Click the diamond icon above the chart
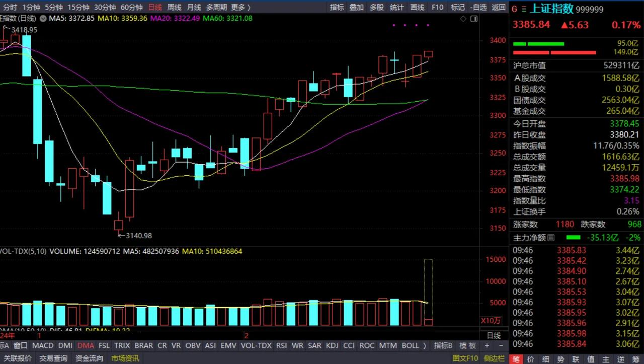The height and width of the screenshot is (364, 644). coord(463,18)
